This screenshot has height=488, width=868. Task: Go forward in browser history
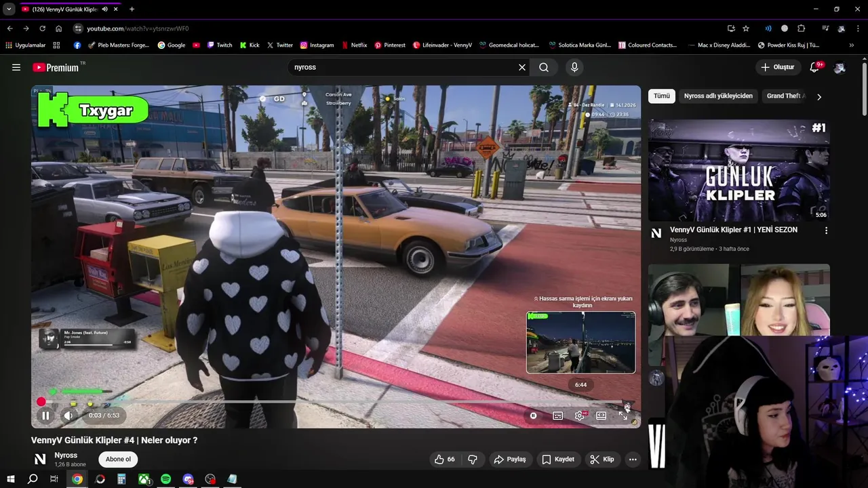tap(26, 28)
